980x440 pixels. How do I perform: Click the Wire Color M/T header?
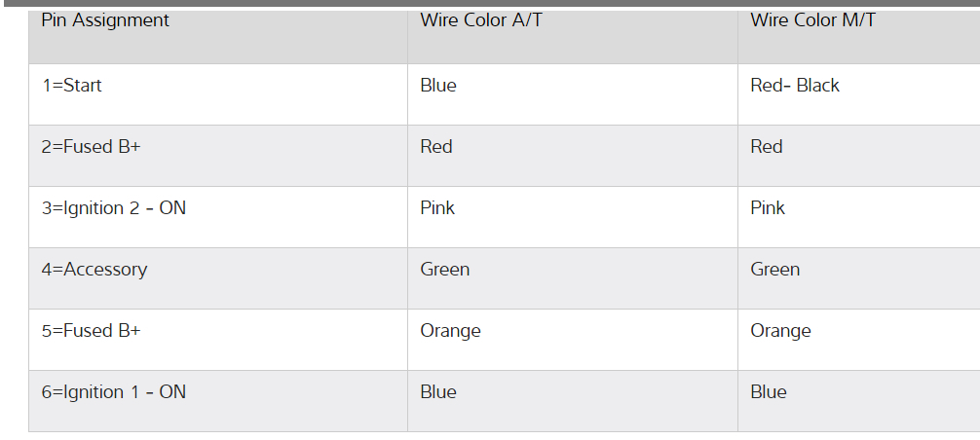[x=812, y=20]
